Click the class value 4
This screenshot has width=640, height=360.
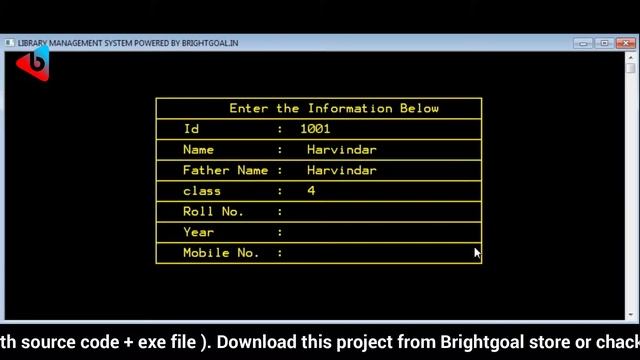[311, 191]
